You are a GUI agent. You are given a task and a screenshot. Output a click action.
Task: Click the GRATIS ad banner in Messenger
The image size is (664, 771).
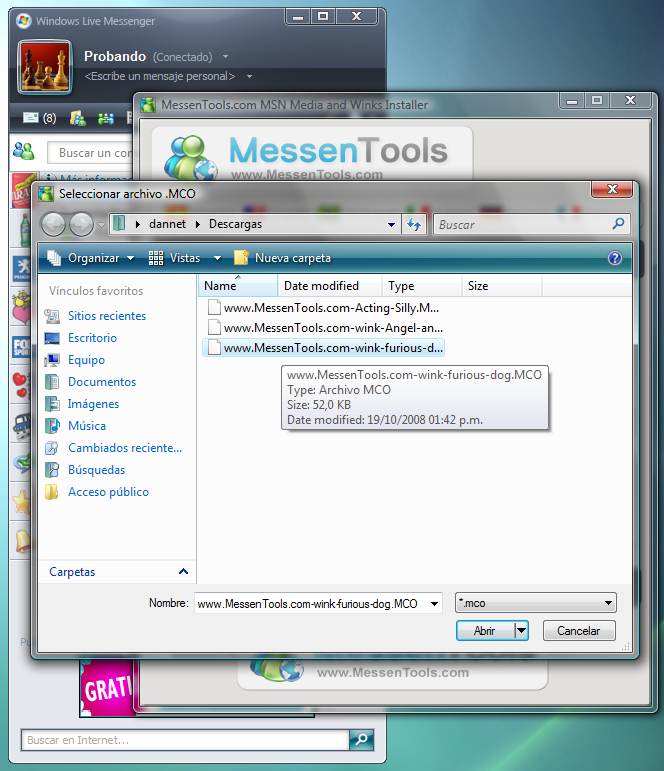pos(108,687)
